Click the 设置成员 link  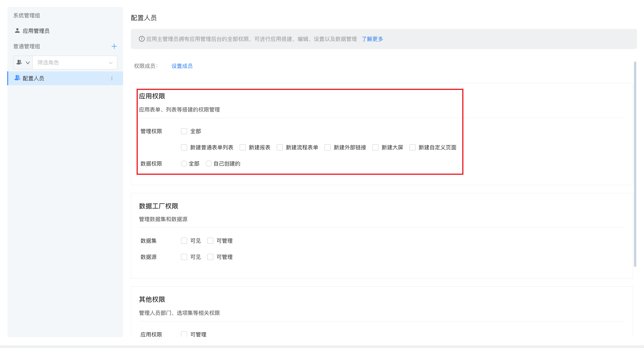(182, 66)
